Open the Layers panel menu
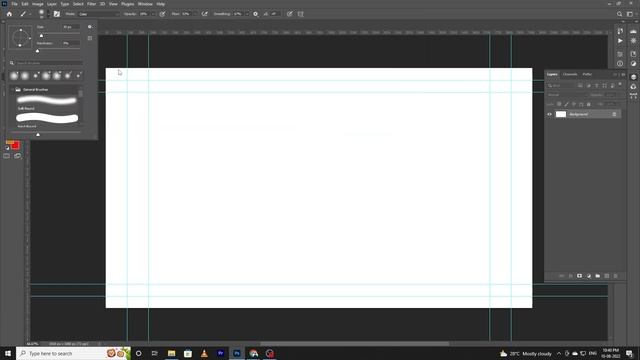 coord(623,74)
